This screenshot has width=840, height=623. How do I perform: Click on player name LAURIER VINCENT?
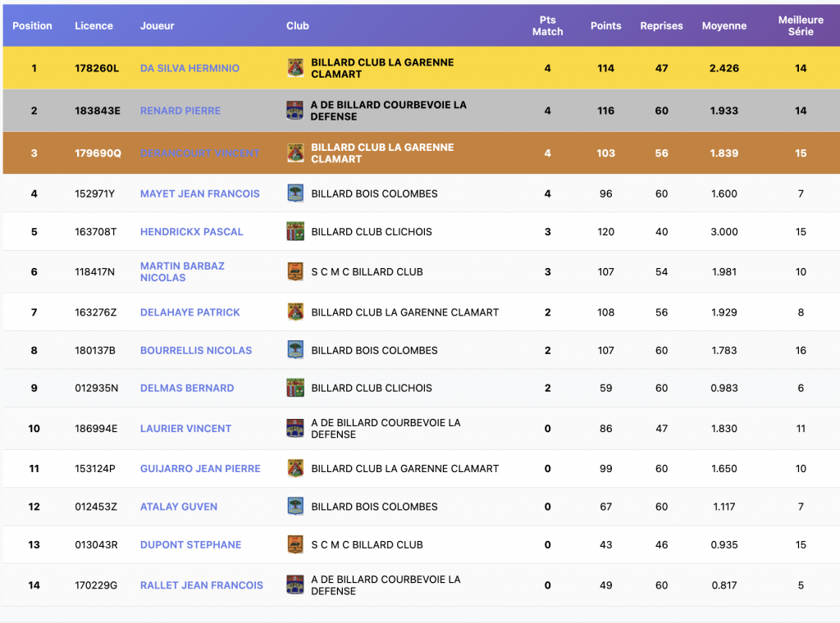coord(185,429)
